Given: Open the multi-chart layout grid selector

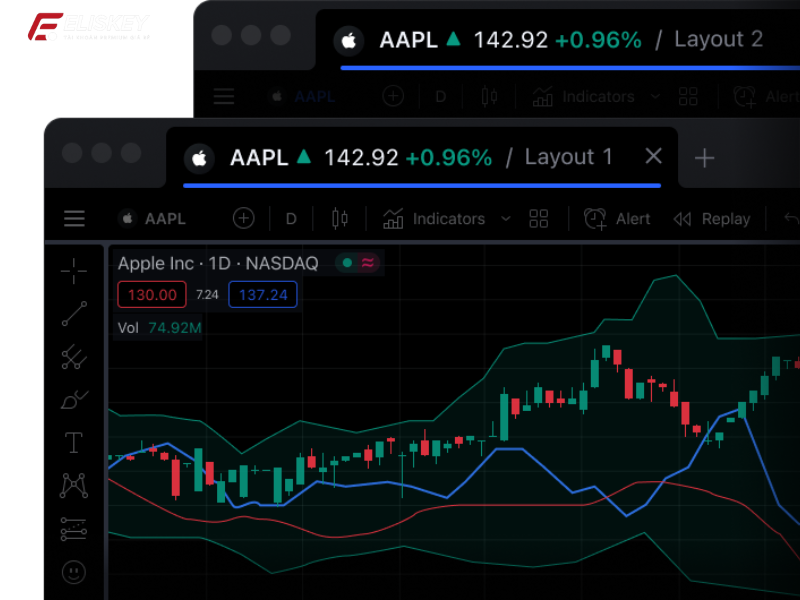Looking at the screenshot, I should pyautogui.click(x=539, y=218).
